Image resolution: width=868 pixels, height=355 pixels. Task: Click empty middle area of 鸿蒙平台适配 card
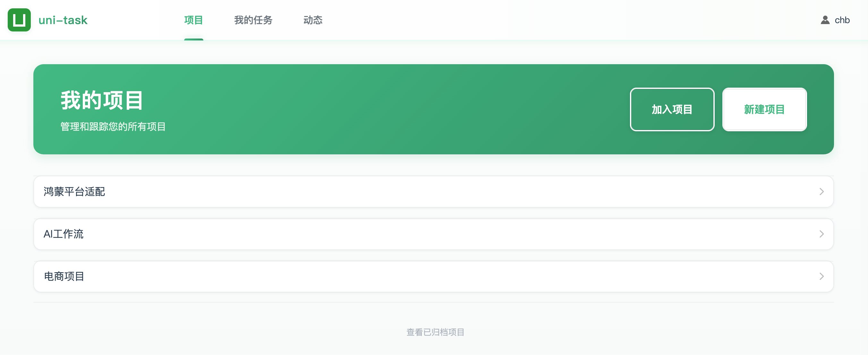click(434, 192)
